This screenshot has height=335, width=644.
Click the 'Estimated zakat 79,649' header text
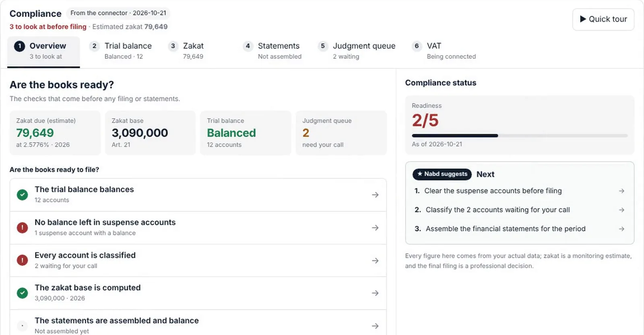[x=130, y=27]
